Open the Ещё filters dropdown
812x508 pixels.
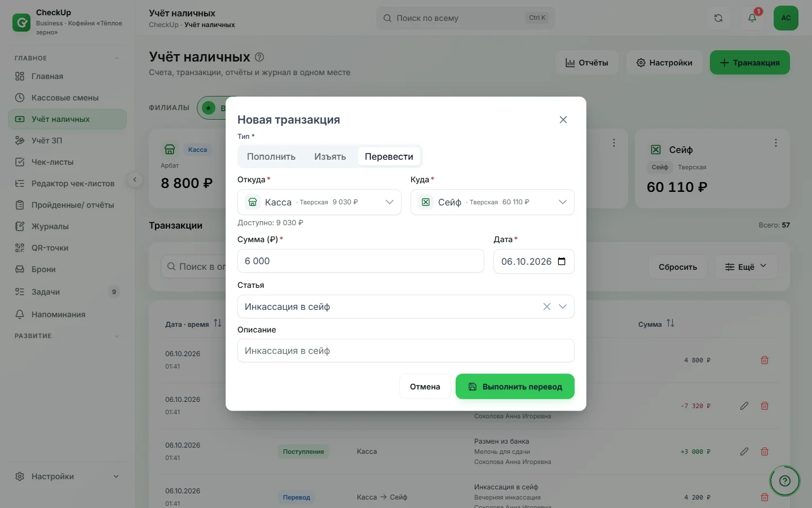point(746,267)
